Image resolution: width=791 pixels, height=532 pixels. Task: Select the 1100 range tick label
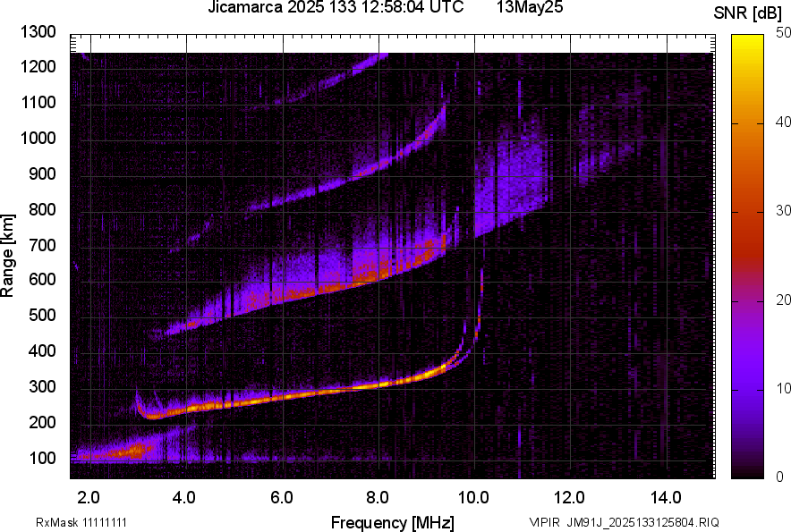[x=38, y=103]
